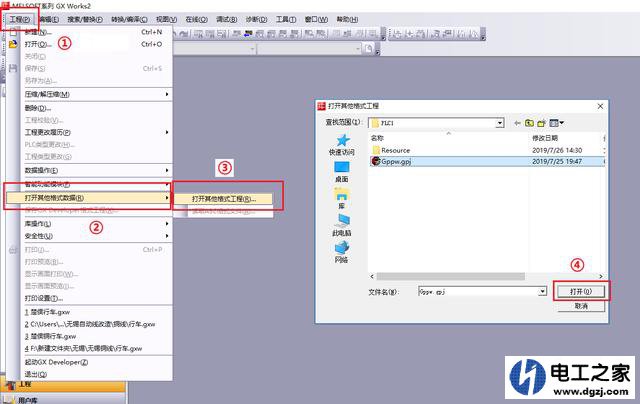Open the 转换/编译(C) menu
This screenshot has width=640, height=404.
(129, 19)
